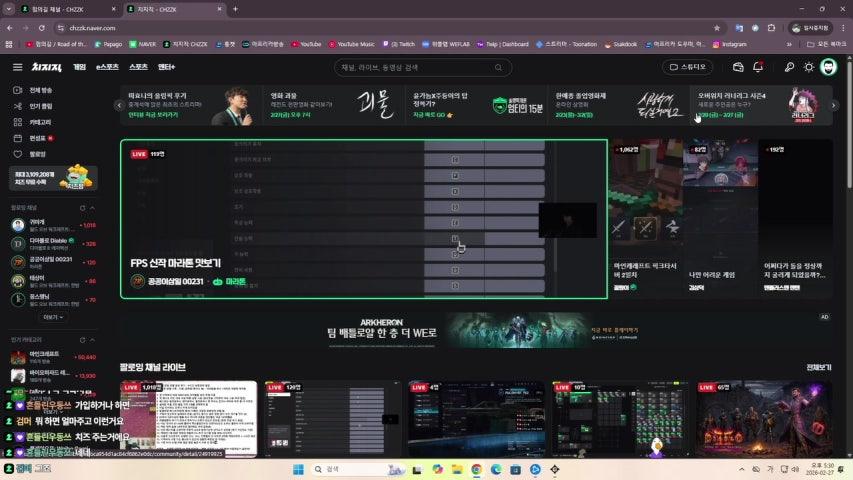Open the Papago bookmark

tap(108, 44)
